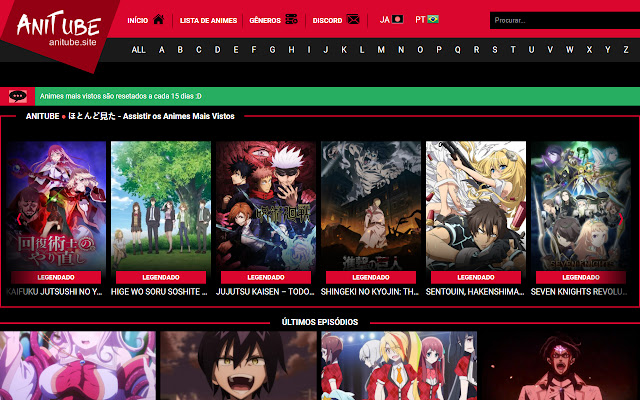640x400 pixels.
Task: Open the Lista de Animes menu
Action: click(x=208, y=20)
